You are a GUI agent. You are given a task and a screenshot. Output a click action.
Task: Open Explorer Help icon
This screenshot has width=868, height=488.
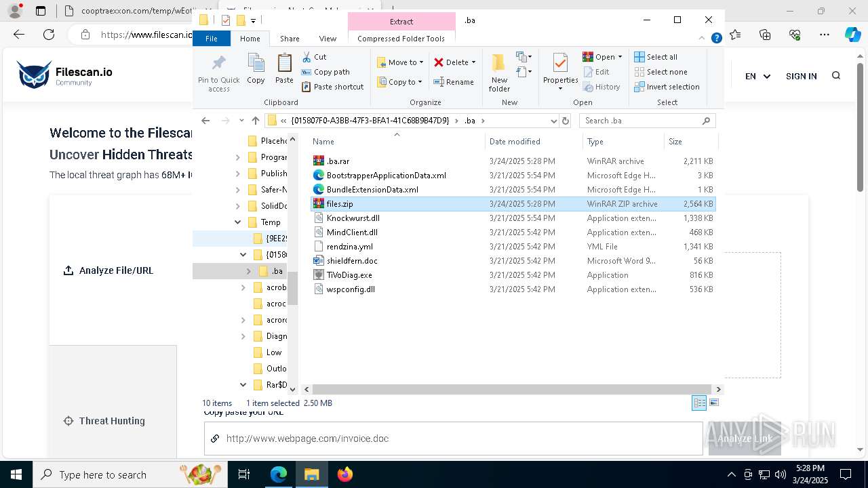point(716,39)
